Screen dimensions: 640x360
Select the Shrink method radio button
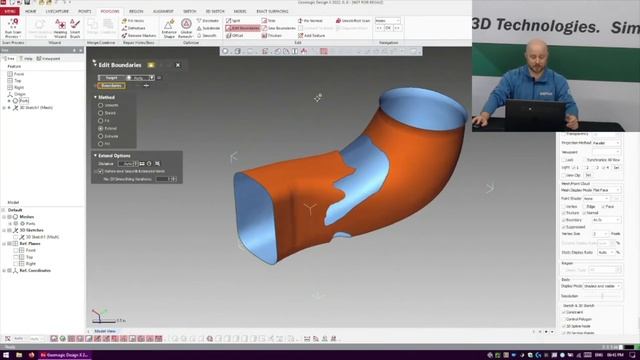(100, 113)
